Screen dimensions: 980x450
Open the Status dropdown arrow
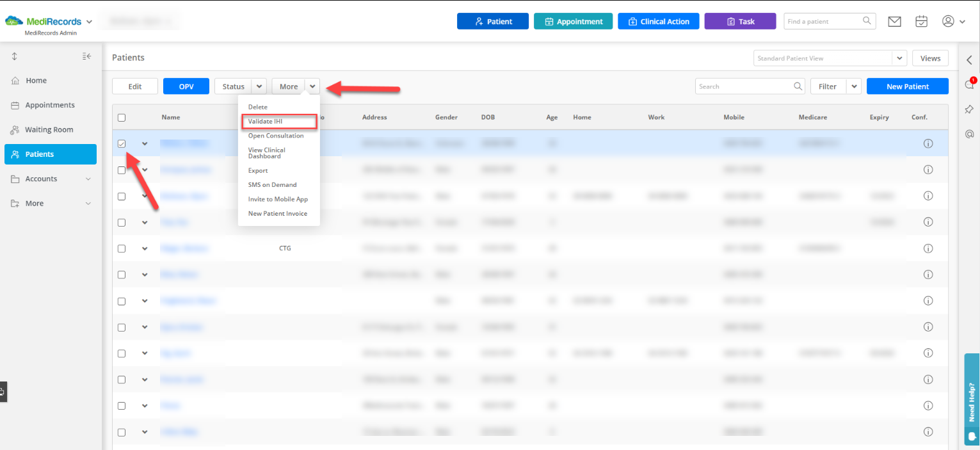260,86
